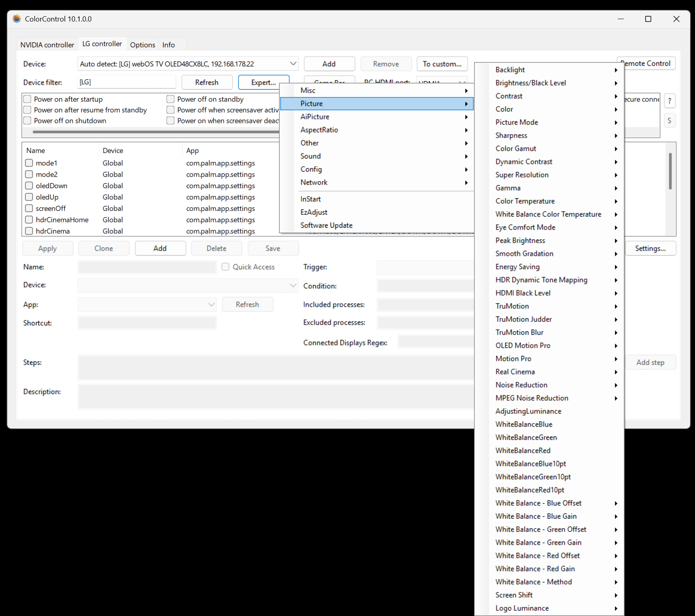Viewport: 695px width, 616px height.
Task: Click the vertical scrollbar of the preset list
Action: point(670,171)
